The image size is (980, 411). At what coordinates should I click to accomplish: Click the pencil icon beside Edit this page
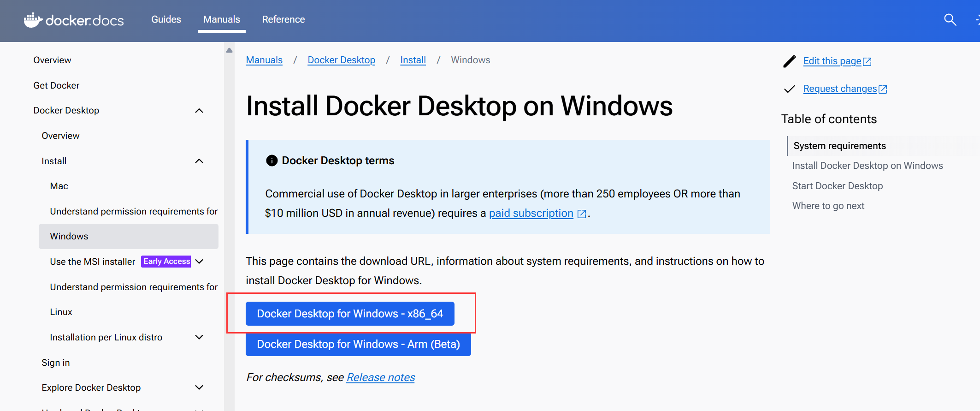(x=789, y=61)
